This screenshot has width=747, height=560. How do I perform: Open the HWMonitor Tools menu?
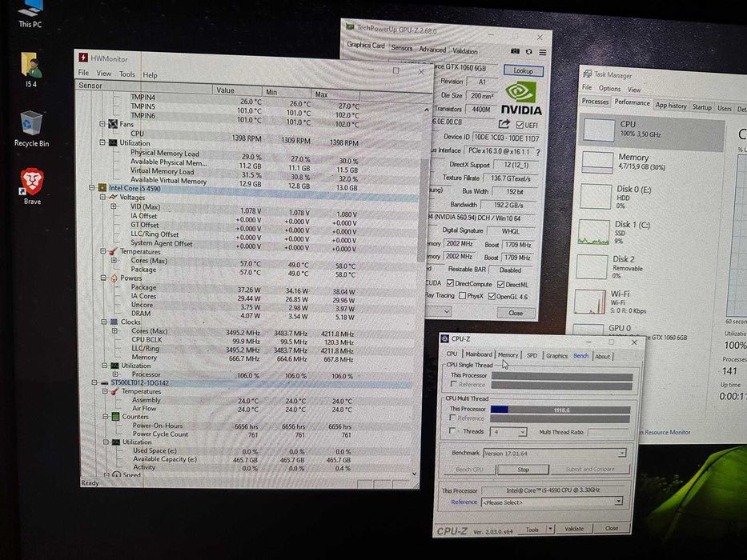point(127,74)
